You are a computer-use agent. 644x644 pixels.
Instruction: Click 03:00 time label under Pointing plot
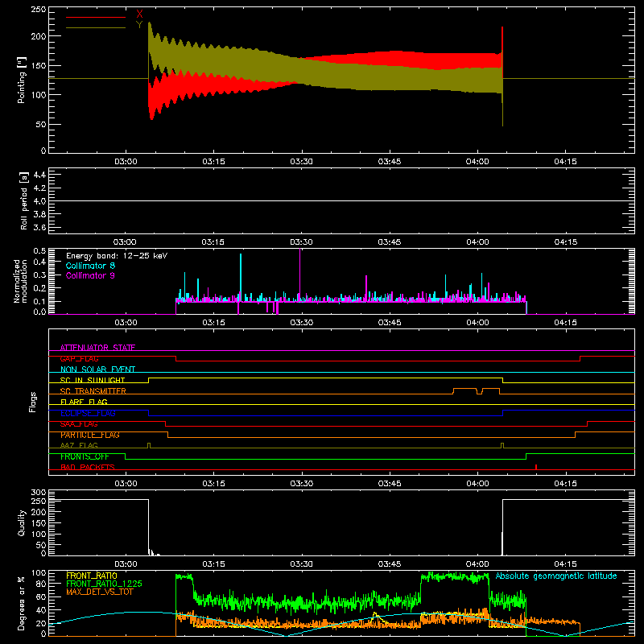coord(126,162)
